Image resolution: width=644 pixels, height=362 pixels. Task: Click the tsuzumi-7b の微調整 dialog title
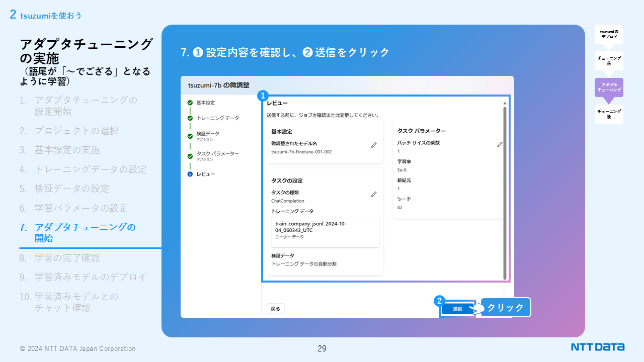tap(218, 85)
